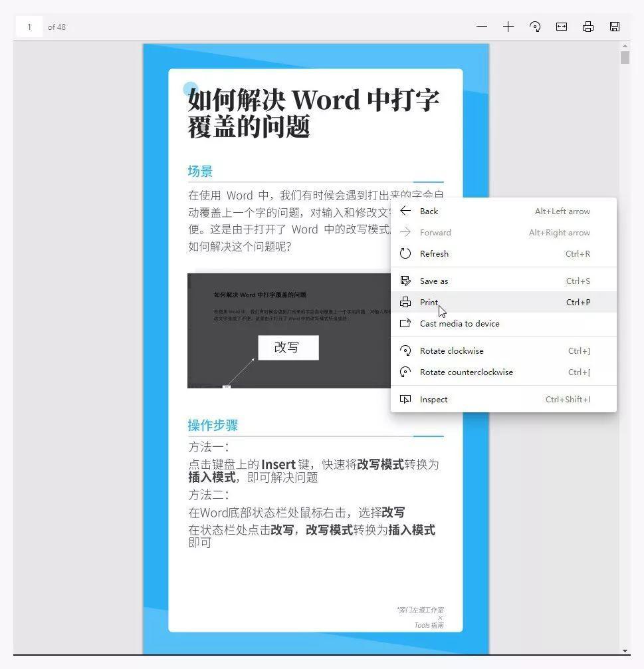Select Print in the context menu
644x669 pixels.
point(504,302)
